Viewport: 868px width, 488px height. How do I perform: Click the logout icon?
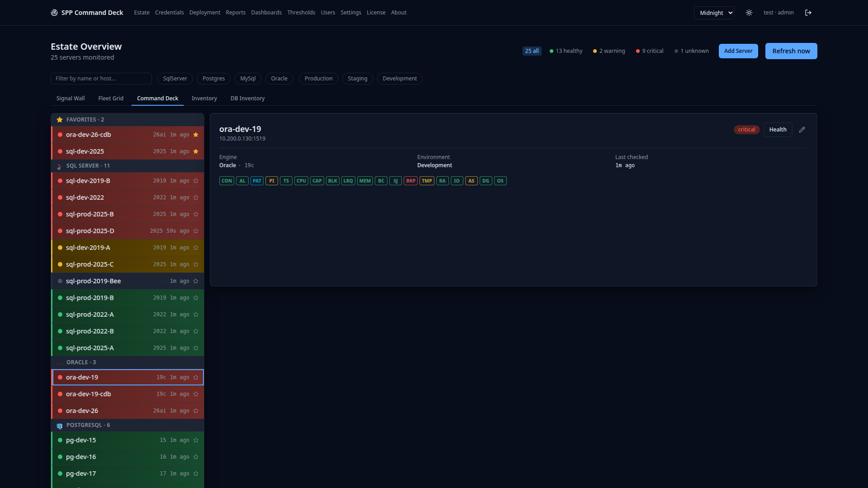808,13
